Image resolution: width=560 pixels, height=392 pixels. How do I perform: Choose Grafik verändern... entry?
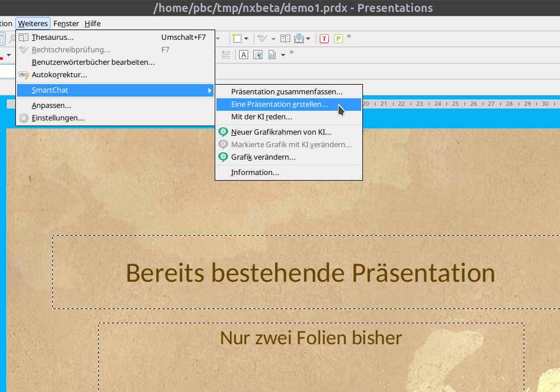coord(289,157)
